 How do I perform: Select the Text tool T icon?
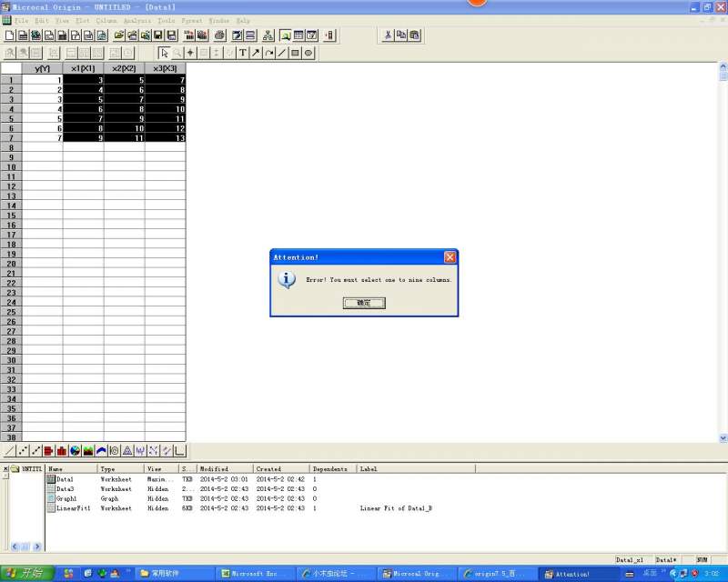(x=243, y=53)
